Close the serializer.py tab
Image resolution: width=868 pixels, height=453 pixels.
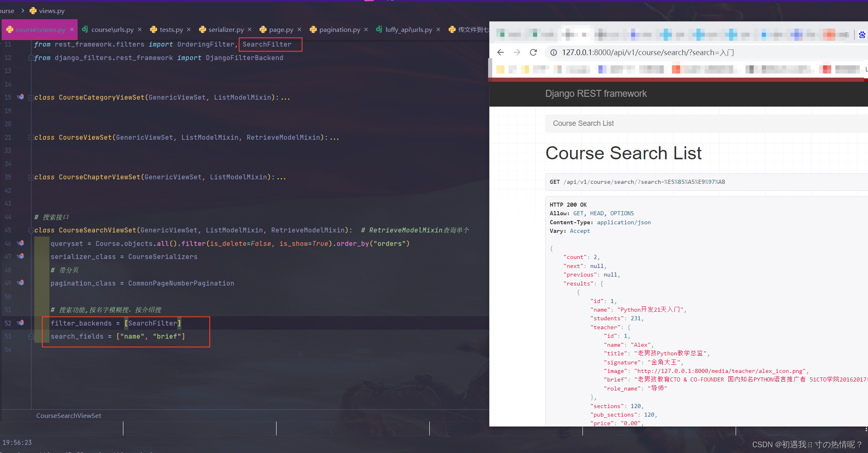click(250, 29)
